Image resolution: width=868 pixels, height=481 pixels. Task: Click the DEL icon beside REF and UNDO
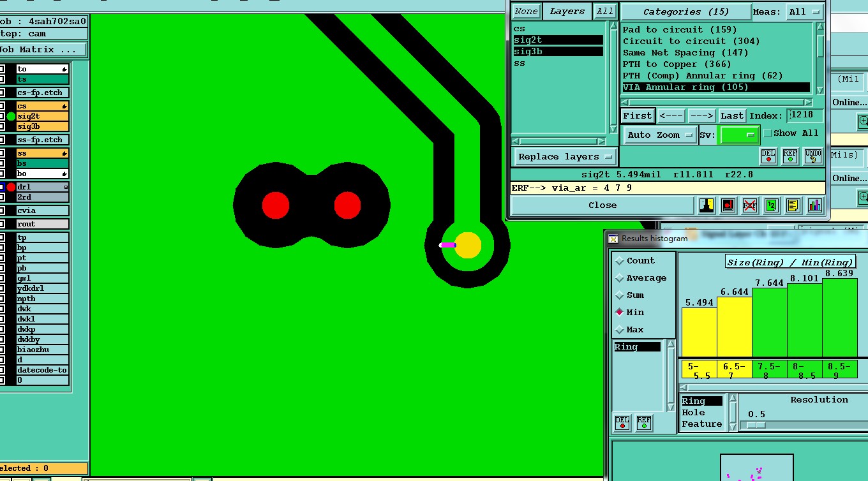pyautogui.click(x=768, y=156)
